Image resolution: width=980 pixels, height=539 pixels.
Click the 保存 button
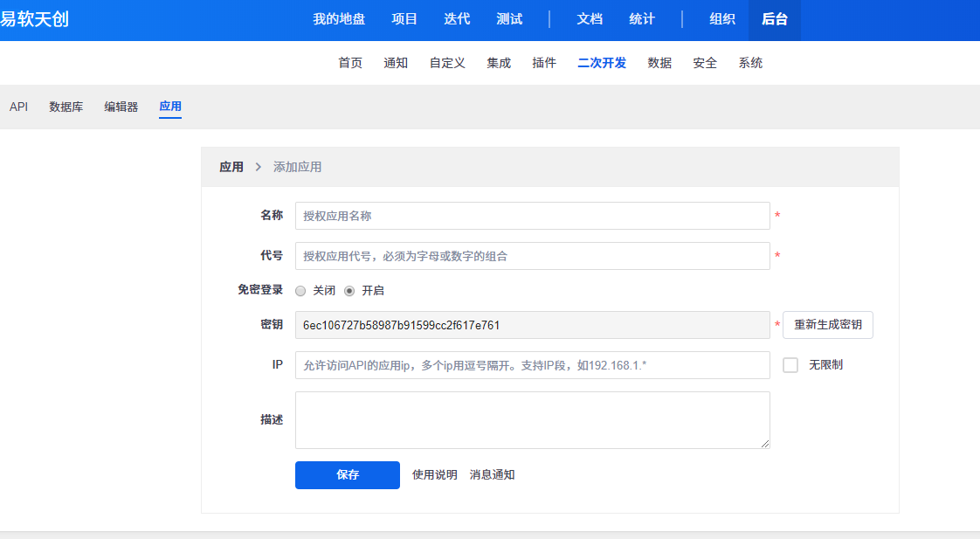point(347,475)
